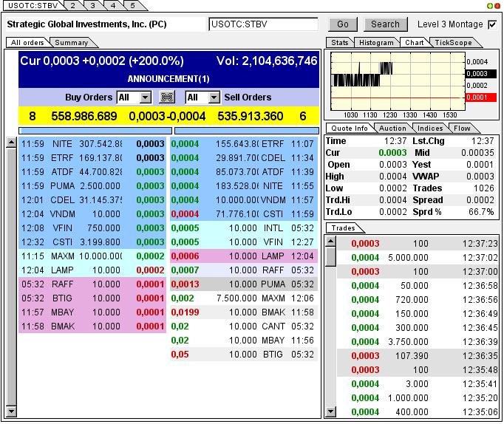This screenshot has width=504, height=424.
Task: Select the USOTC:STBV workspace tab
Action: click(x=33, y=5)
